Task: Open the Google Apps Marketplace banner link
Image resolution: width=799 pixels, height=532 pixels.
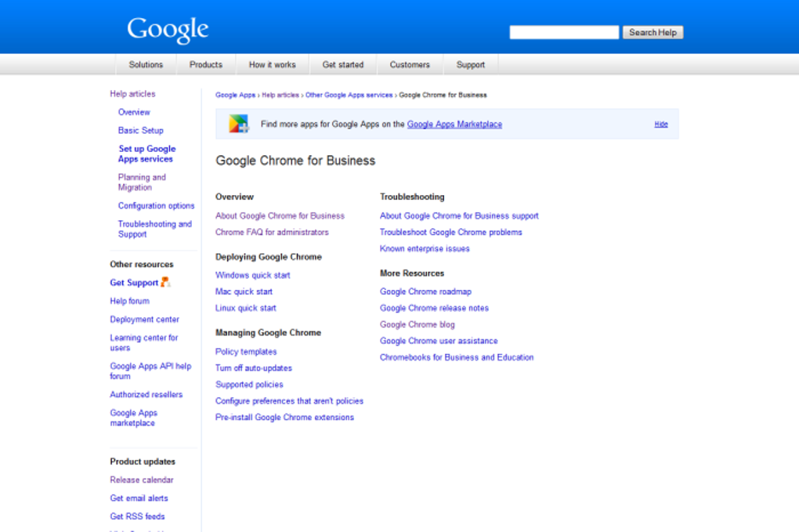Action: click(x=454, y=125)
